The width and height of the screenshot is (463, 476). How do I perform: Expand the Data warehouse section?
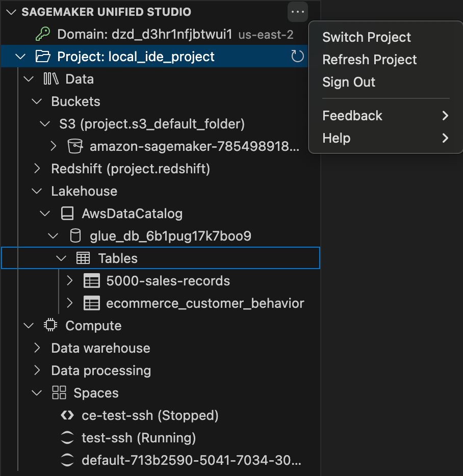point(36,348)
